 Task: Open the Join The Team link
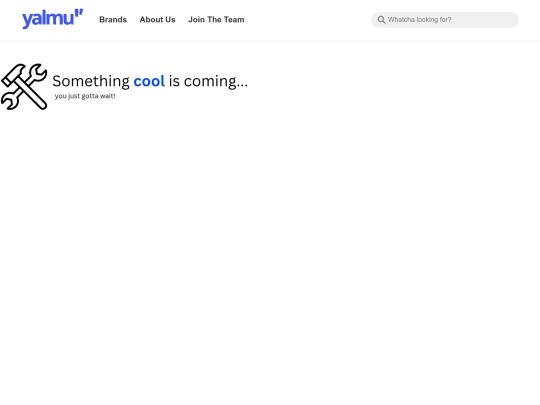pos(216,20)
